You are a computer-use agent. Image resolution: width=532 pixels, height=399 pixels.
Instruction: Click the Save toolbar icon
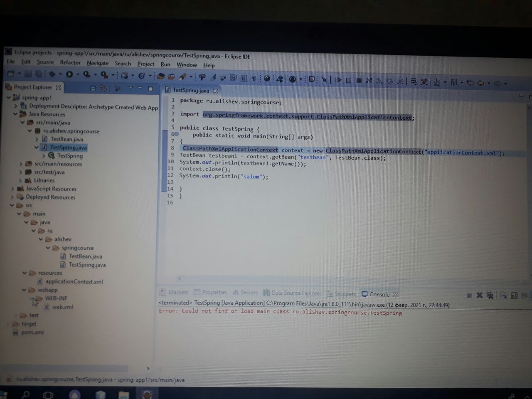pos(28,74)
